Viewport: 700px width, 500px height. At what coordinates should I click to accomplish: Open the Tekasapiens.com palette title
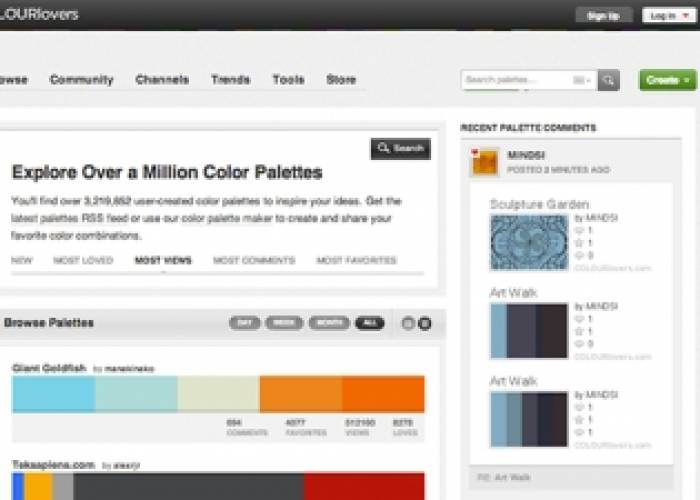(54, 465)
